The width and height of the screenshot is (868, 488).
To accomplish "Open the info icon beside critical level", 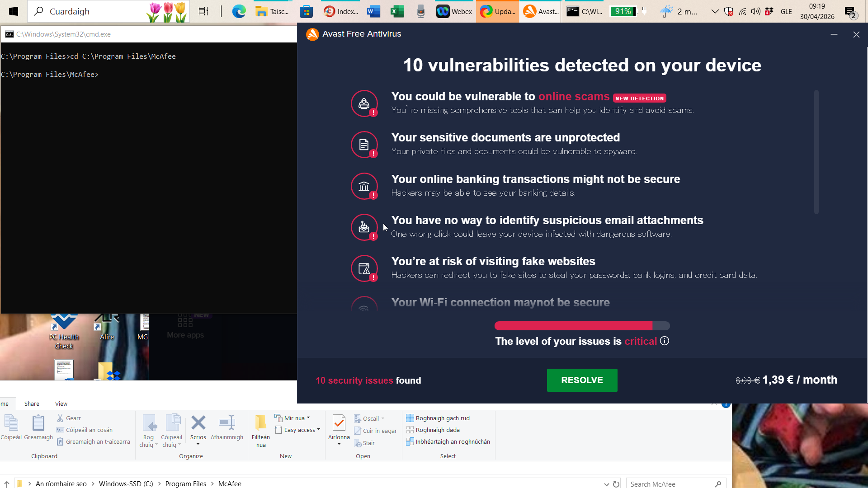I will [x=665, y=341].
